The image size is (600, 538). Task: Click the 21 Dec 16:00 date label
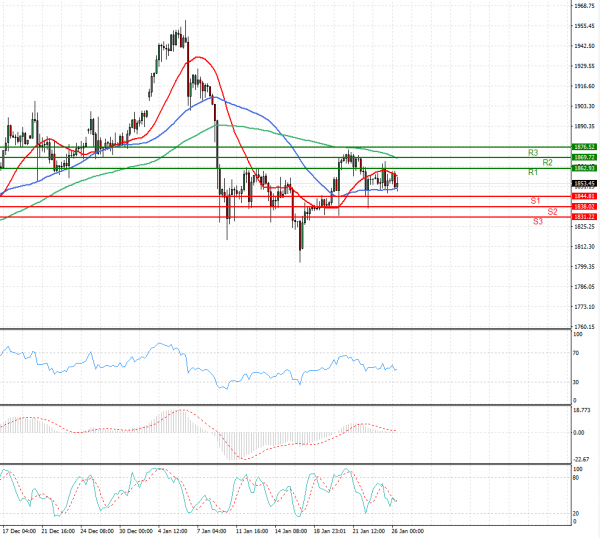pyautogui.click(x=58, y=531)
